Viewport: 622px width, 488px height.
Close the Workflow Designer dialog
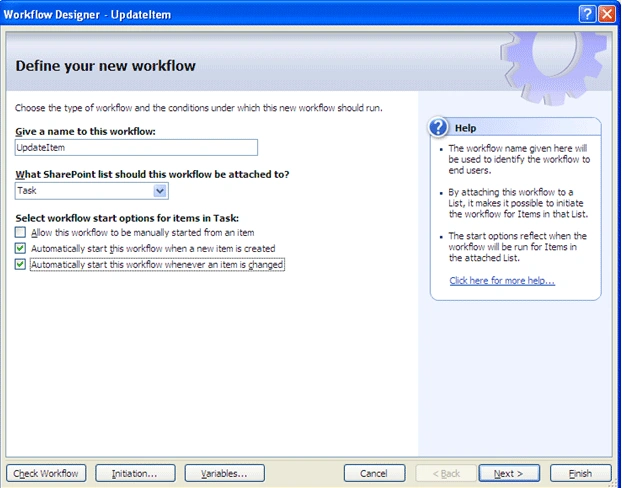tap(607, 14)
